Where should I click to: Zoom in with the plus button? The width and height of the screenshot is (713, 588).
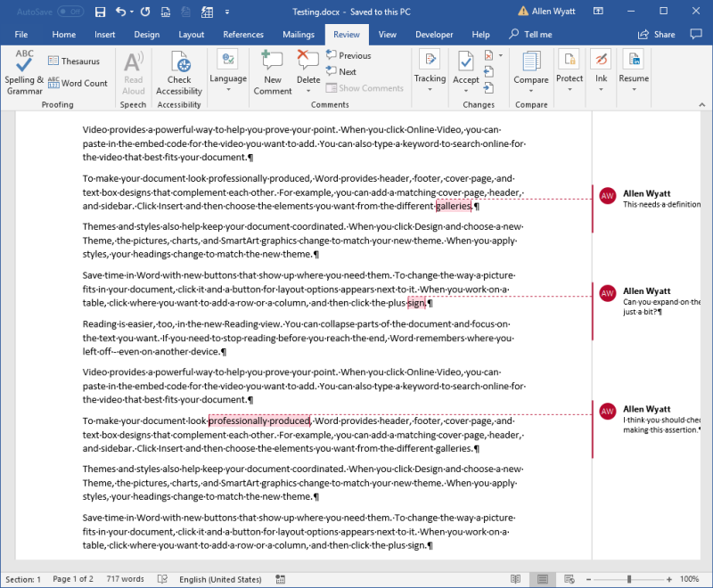coord(669,579)
